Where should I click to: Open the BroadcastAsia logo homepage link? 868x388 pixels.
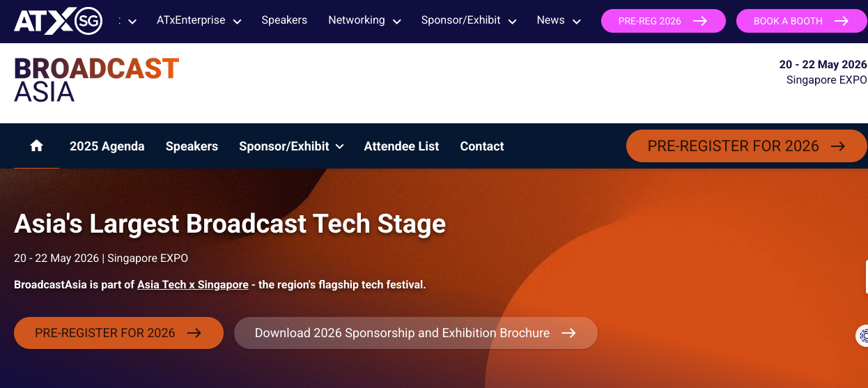[97, 80]
